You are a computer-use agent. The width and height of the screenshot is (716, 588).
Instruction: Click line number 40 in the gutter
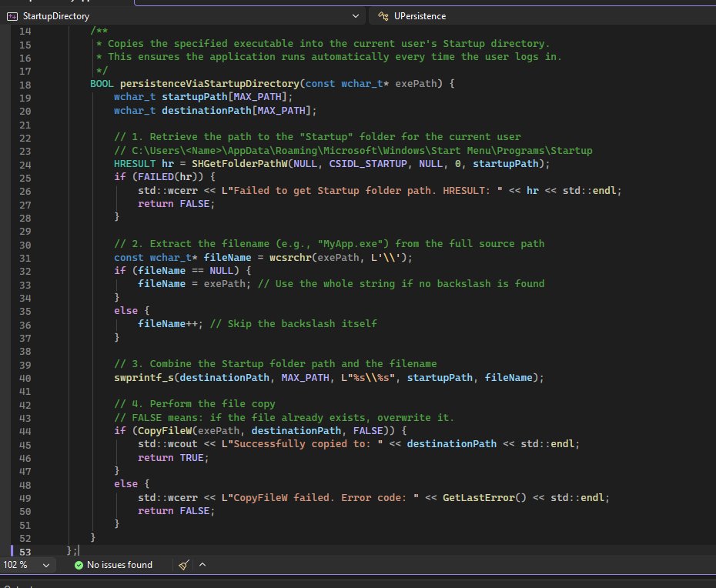point(25,379)
